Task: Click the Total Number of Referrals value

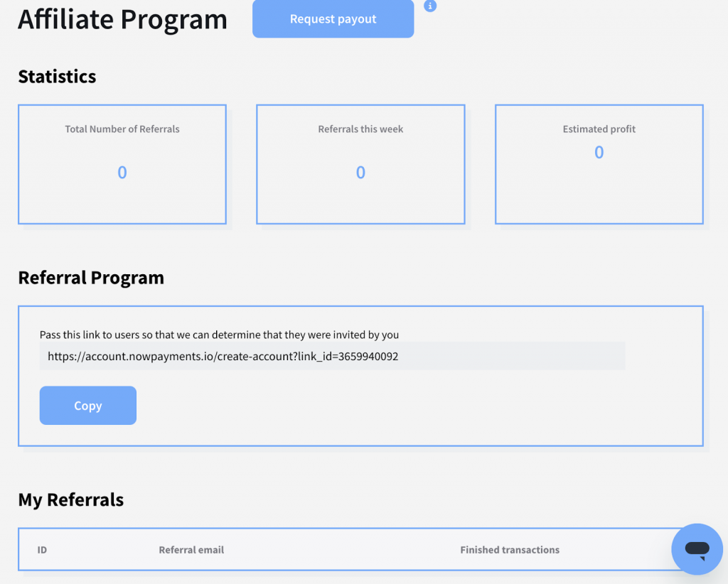Action: point(122,173)
